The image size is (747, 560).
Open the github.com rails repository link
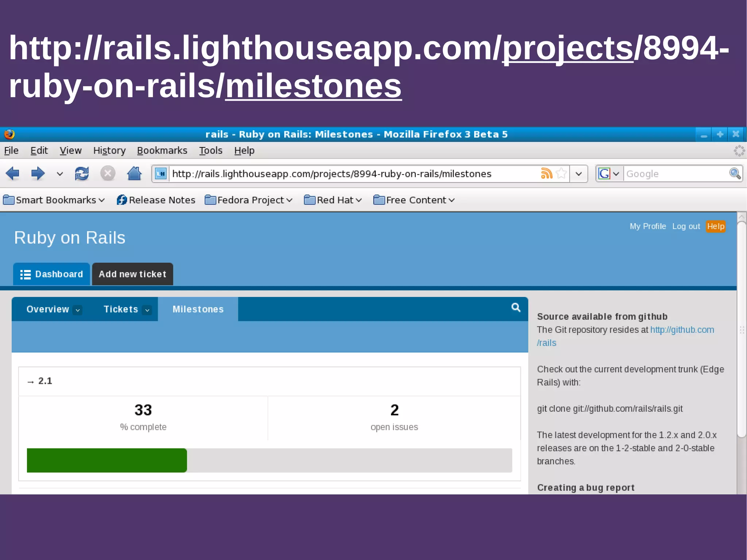682,330
